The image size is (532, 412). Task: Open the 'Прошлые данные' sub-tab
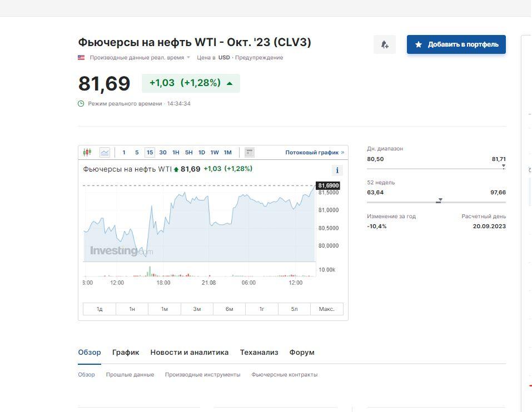[x=130, y=374]
